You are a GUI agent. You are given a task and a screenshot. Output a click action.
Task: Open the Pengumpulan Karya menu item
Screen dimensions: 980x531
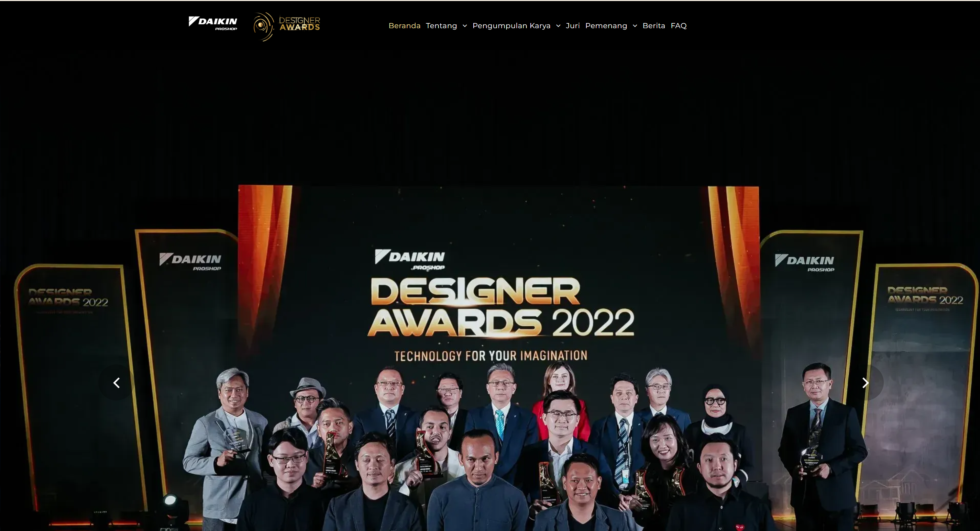511,25
